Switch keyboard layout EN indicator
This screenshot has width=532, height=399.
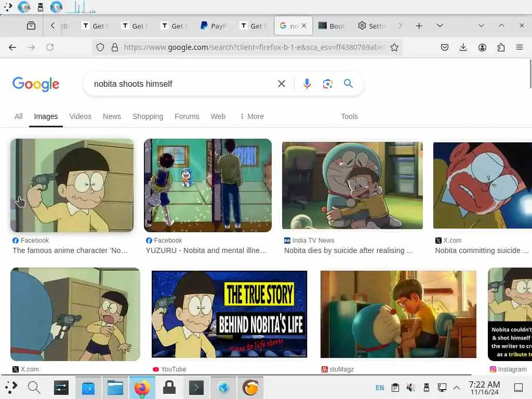tap(380, 388)
